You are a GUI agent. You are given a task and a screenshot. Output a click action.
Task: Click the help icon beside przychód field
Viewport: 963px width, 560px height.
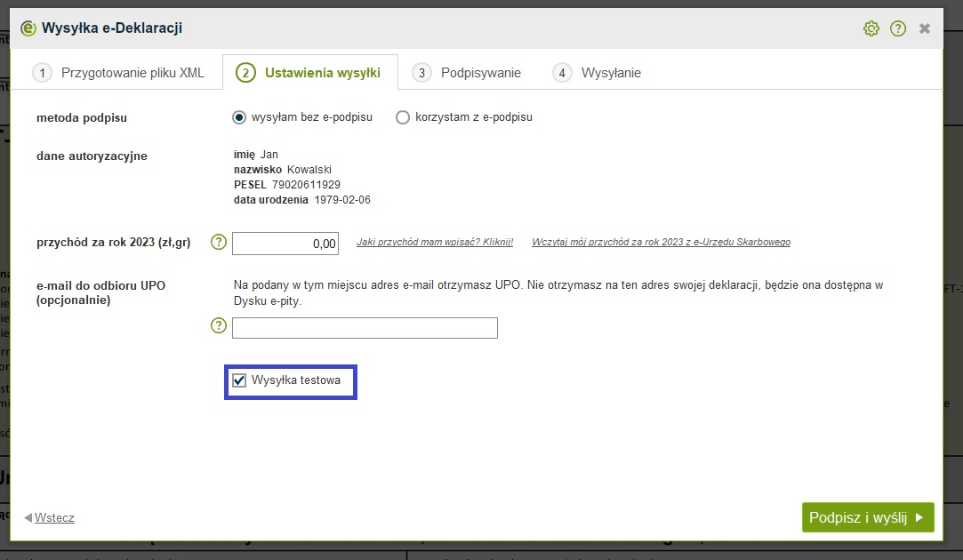219,242
